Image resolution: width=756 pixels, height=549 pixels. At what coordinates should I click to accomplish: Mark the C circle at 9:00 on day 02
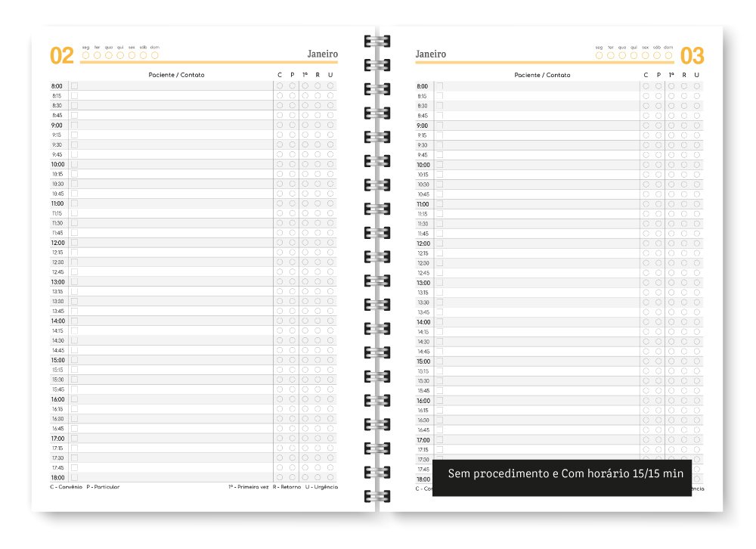coord(280,126)
